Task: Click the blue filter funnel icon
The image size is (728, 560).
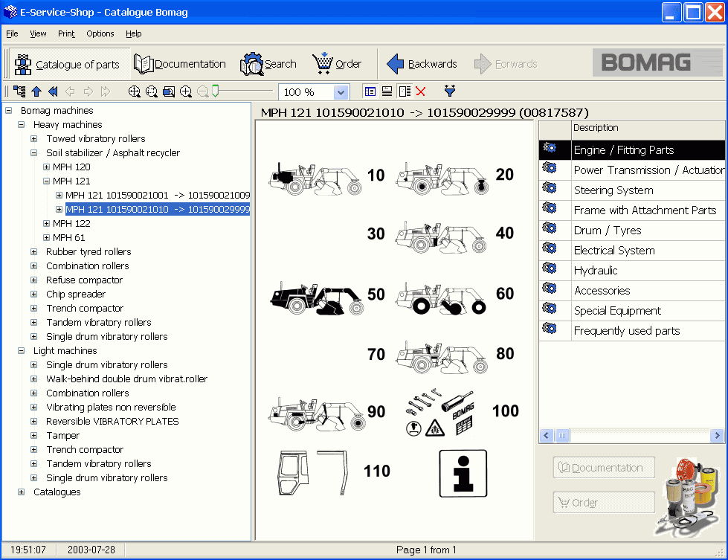Action: click(x=449, y=91)
